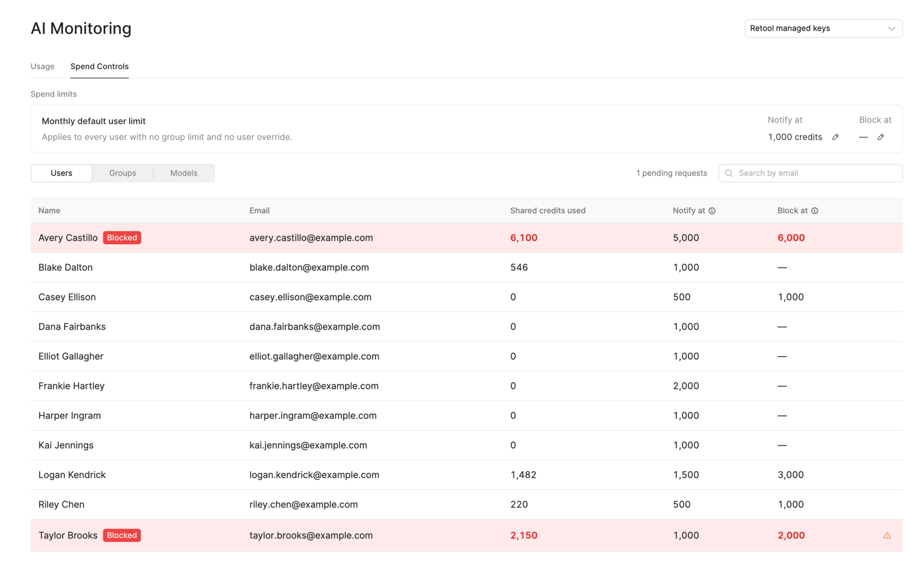Select the Avery Castillo name cell
Screen dimensions: 924x563
pyautogui.click(x=68, y=238)
